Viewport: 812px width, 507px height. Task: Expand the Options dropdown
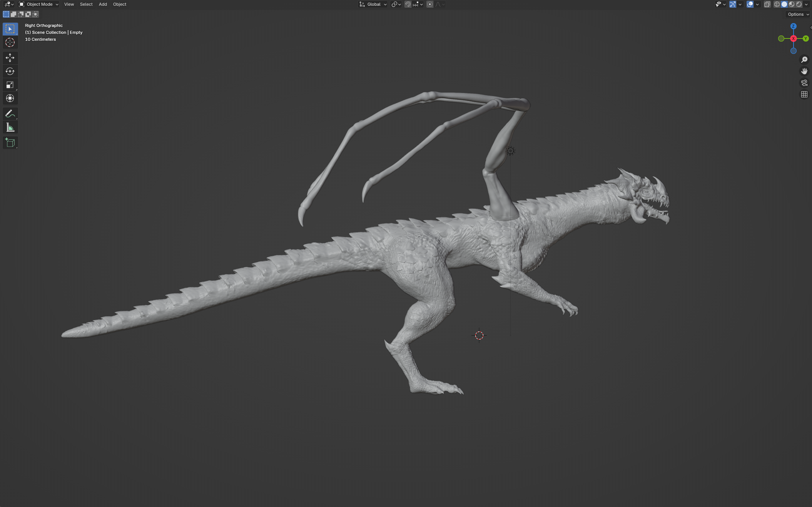[798, 14]
